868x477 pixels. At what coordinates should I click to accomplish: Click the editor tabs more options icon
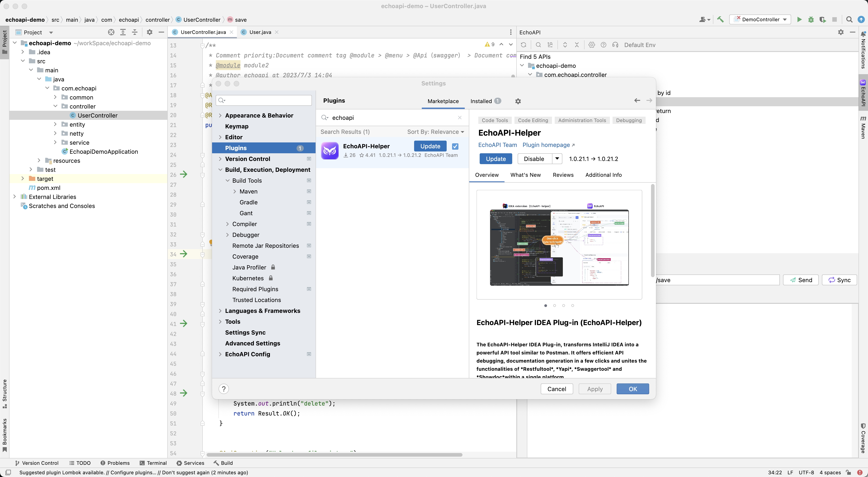510,32
